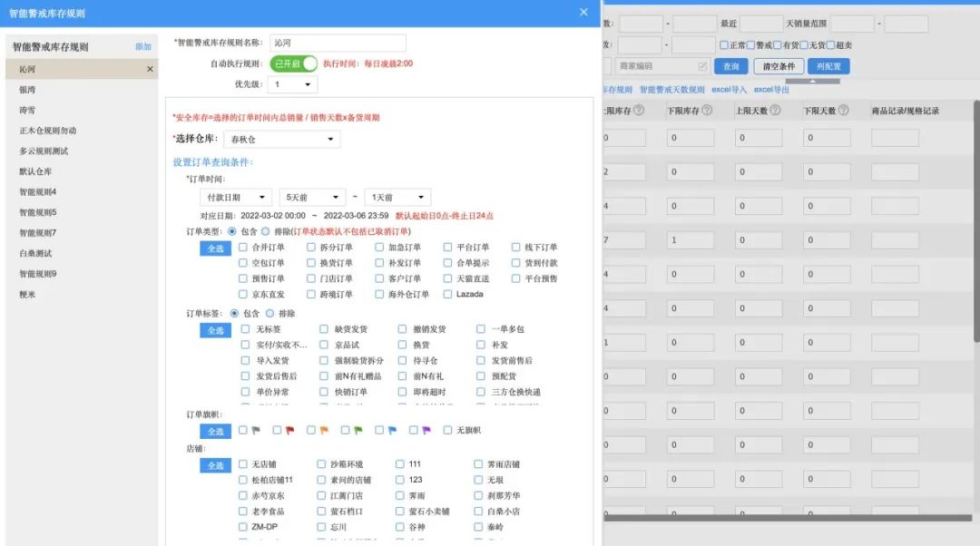Viewport: 980px width, 546px height.
Task: Click the orange flag icon
Action: point(324,430)
